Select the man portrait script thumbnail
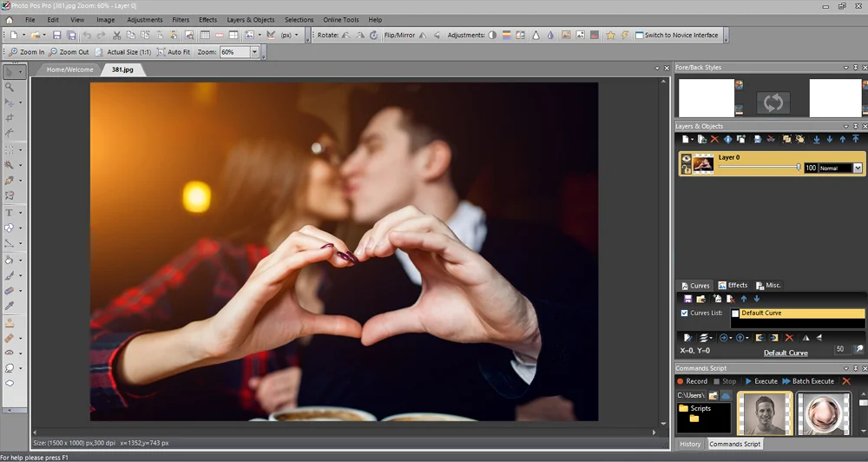Viewport: 868px width, 462px height. (x=764, y=413)
